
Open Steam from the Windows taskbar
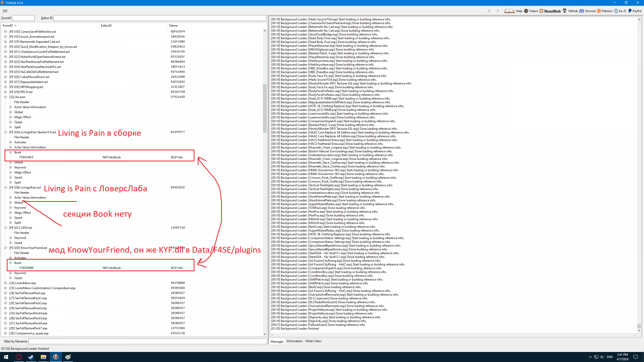pyautogui.click(x=31, y=357)
